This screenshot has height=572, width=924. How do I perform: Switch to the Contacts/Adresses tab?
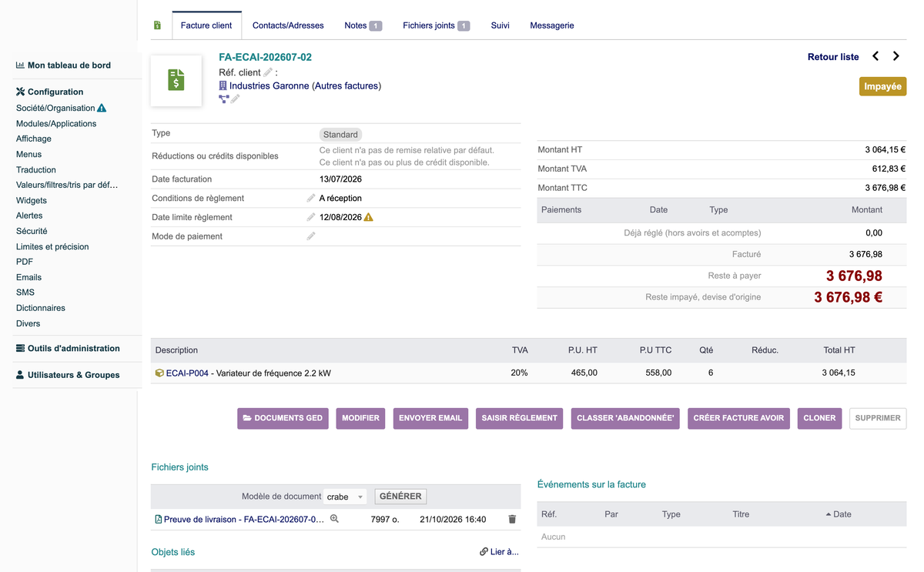click(x=288, y=25)
